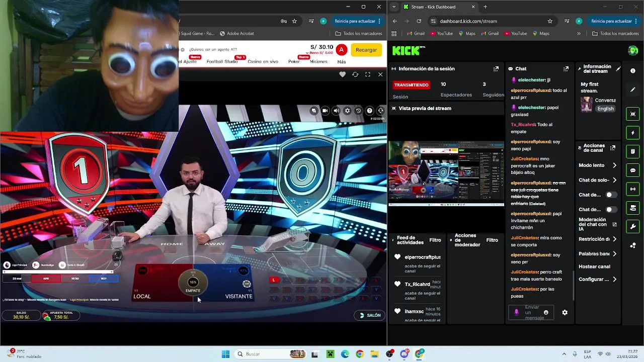Image resolution: width=644 pixels, height=362 pixels.
Task: Open Más menu on casino site
Action: [x=342, y=62]
